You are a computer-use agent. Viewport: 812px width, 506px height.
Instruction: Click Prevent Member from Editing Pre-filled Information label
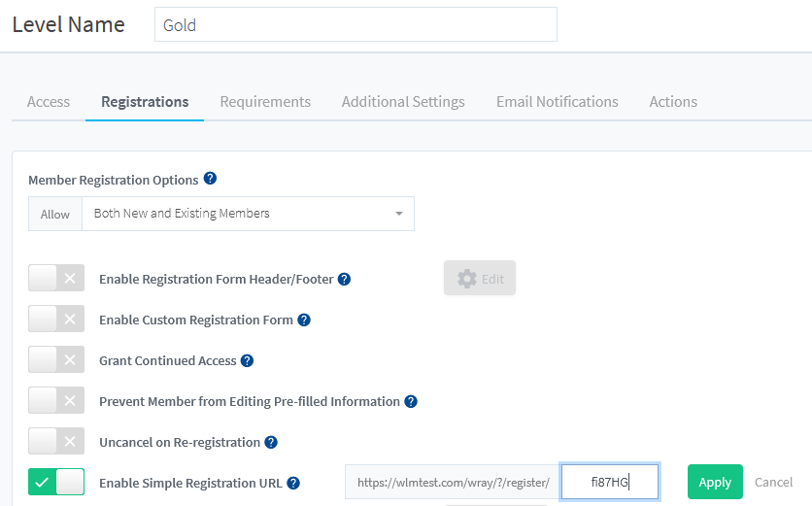(x=250, y=402)
